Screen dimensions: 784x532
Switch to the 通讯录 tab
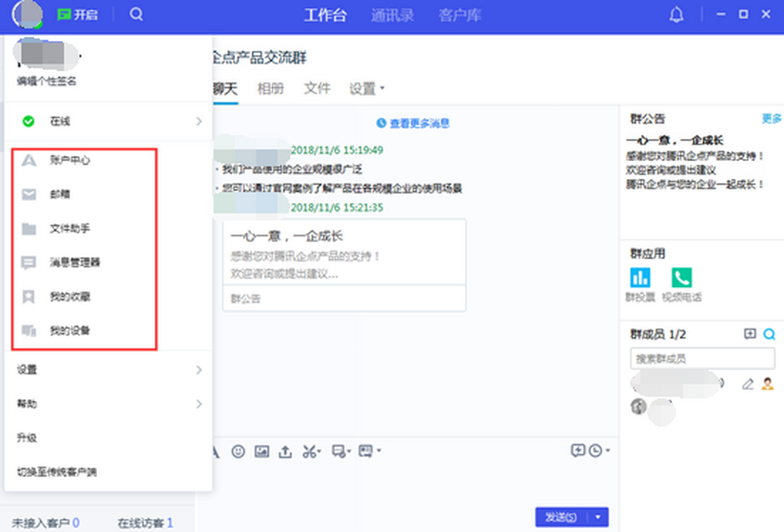coord(393,15)
